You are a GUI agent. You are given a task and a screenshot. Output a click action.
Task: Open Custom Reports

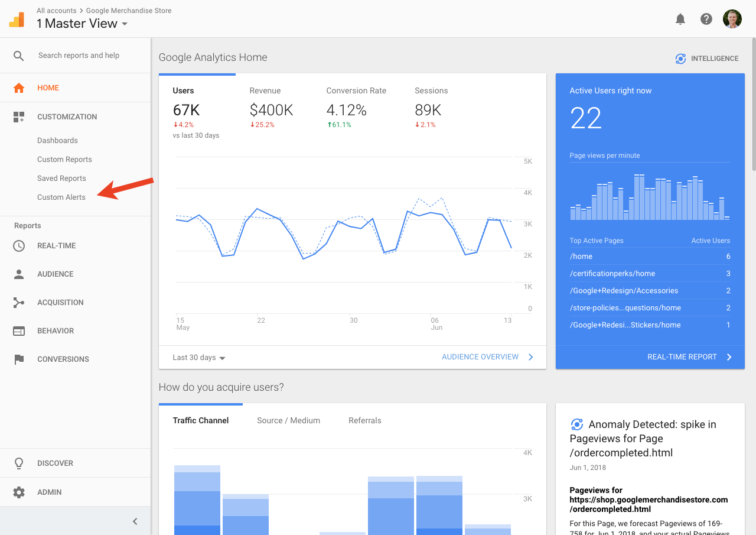pos(64,160)
